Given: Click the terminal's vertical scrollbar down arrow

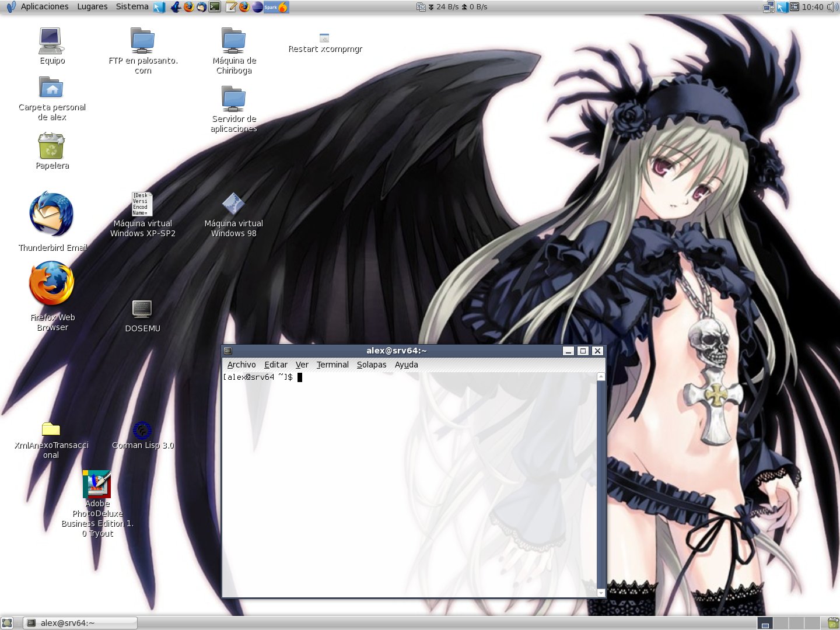Looking at the screenshot, I should click(601, 593).
